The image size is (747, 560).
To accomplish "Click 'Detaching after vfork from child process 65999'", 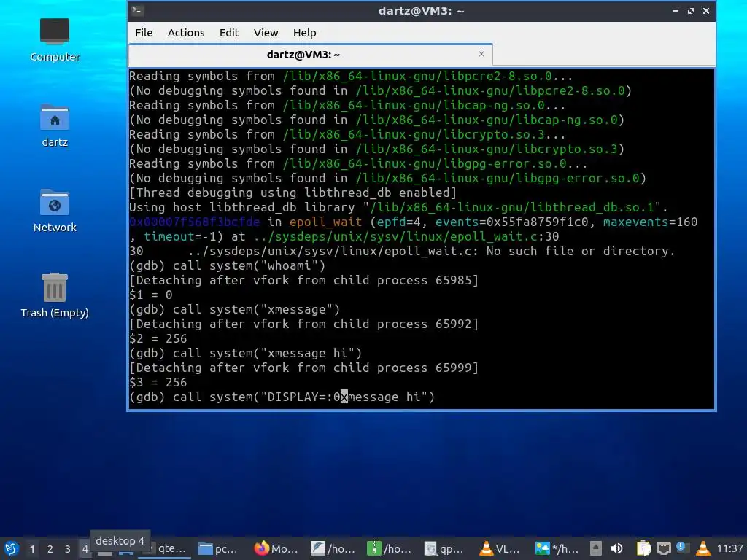I will coord(303,367).
